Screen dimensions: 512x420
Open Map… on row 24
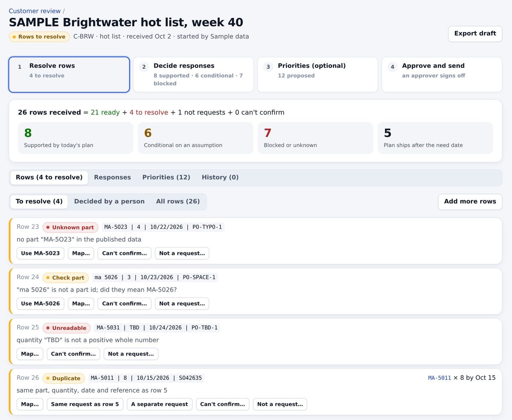click(x=81, y=303)
